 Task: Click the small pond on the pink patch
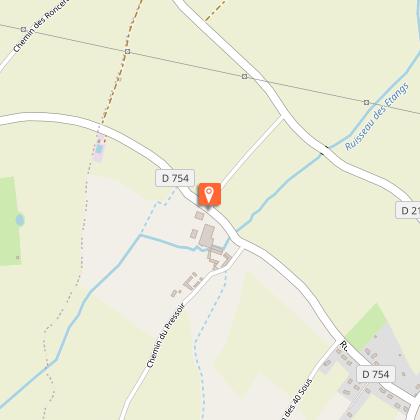tap(99, 149)
